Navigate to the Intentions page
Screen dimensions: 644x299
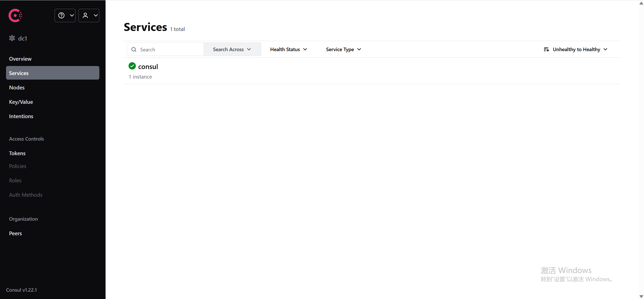point(21,116)
